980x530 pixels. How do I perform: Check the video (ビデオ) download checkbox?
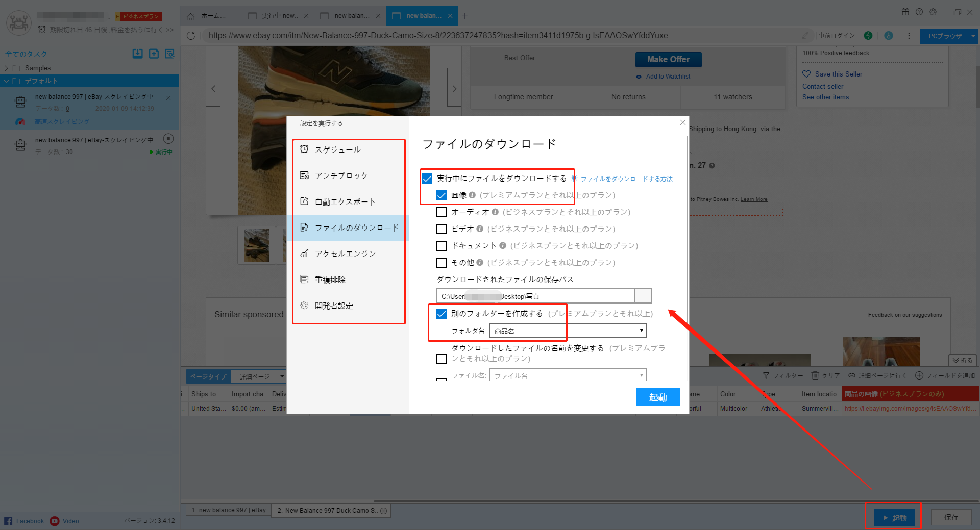click(442, 229)
